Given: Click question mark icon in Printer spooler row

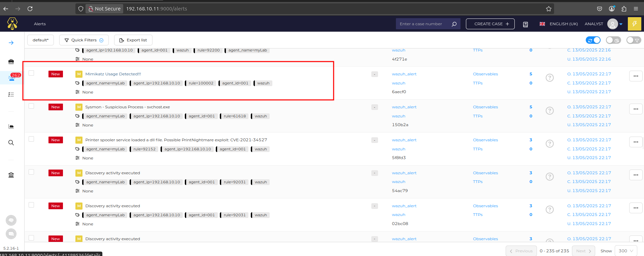Looking at the screenshot, I should coord(550,144).
